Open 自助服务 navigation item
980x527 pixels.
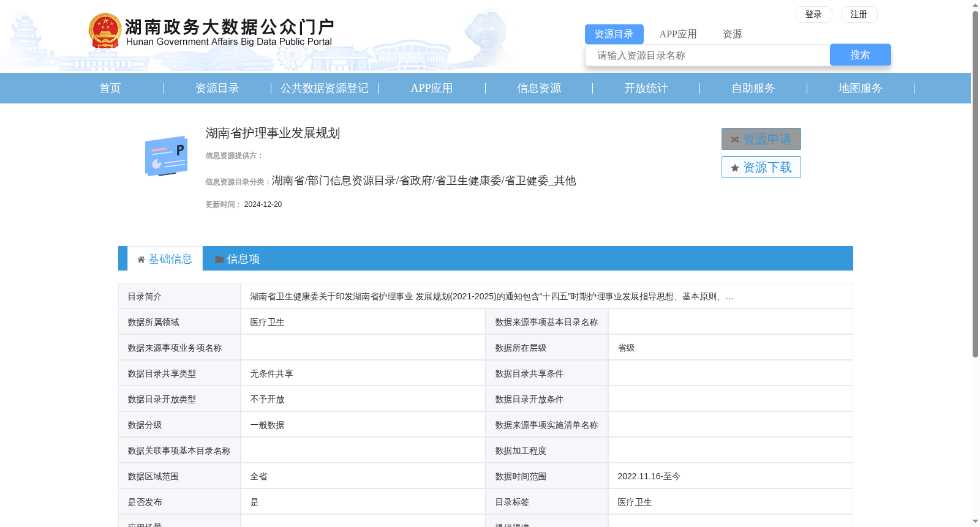753,88
